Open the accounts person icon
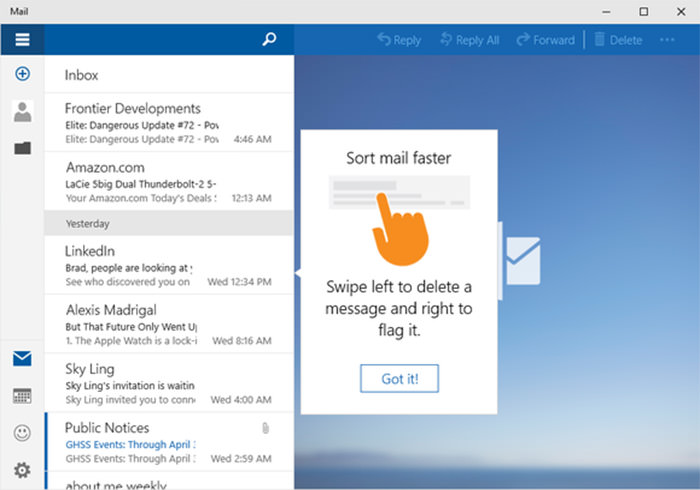 22,111
